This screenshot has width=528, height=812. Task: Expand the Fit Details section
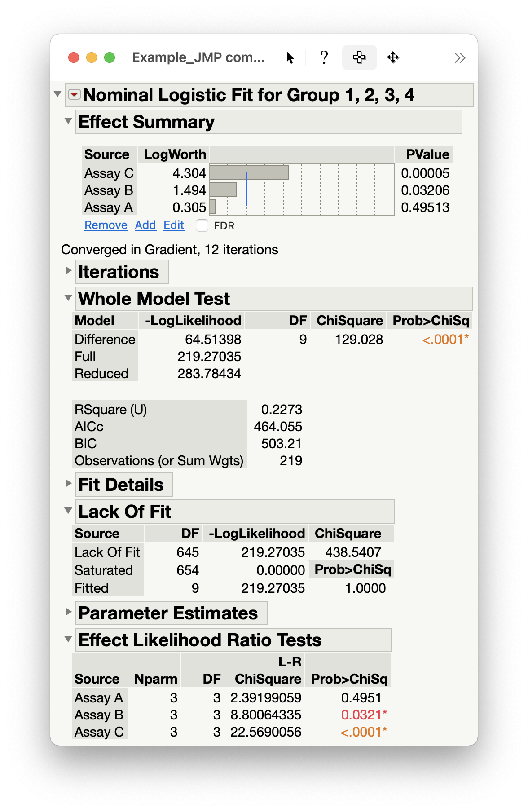point(68,483)
